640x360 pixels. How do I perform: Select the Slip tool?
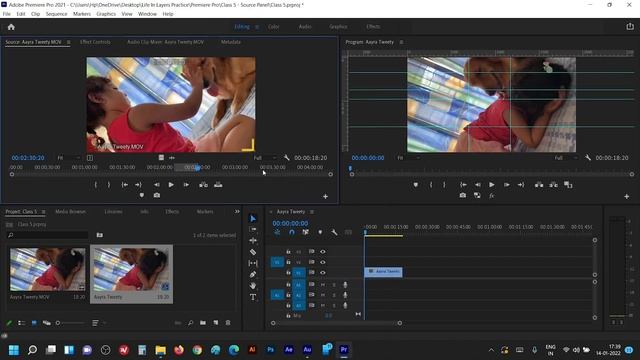[x=253, y=263]
